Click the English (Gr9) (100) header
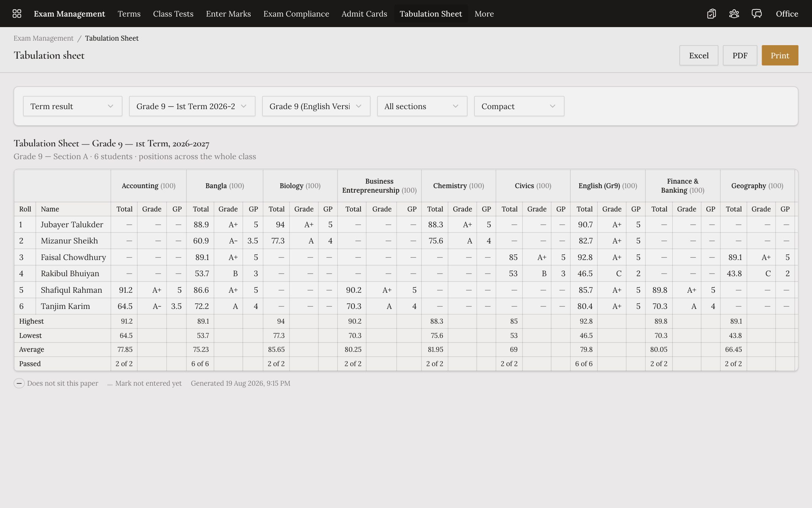Image resolution: width=812 pixels, height=508 pixels. click(x=608, y=186)
